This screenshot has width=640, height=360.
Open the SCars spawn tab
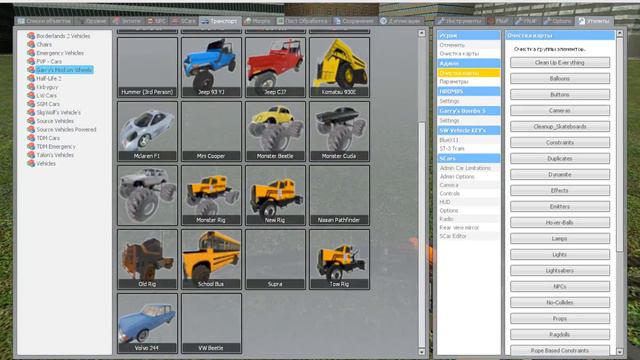[184, 21]
